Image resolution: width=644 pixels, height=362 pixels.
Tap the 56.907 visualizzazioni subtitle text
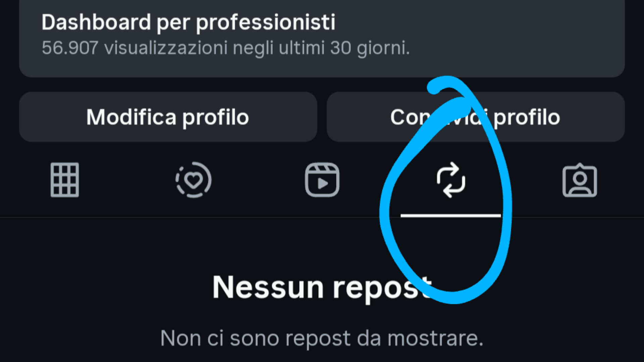click(x=226, y=48)
